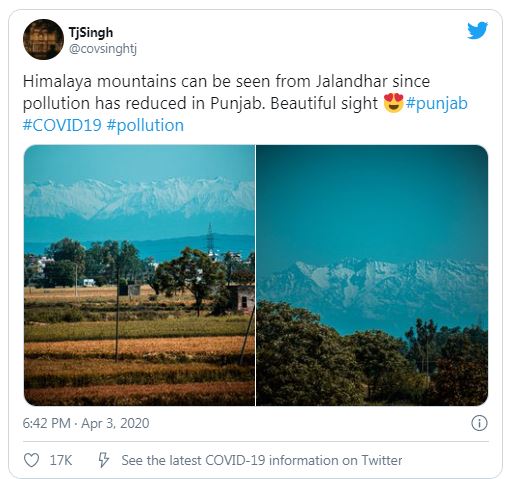Click the word Jalandhar in the tweet
The width and height of the screenshot is (510, 479).
351,81
